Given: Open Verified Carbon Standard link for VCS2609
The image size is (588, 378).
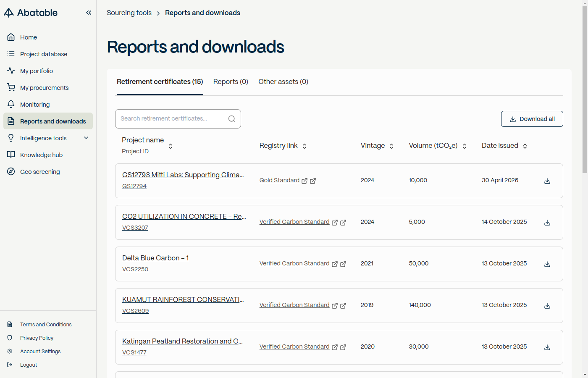Looking at the screenshot, I should 294,305.
